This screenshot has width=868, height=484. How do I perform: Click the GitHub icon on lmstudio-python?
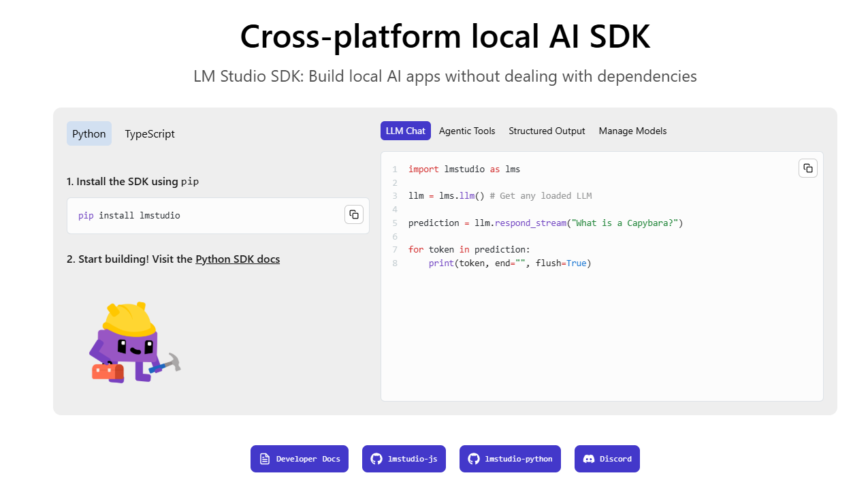(474, 459)
